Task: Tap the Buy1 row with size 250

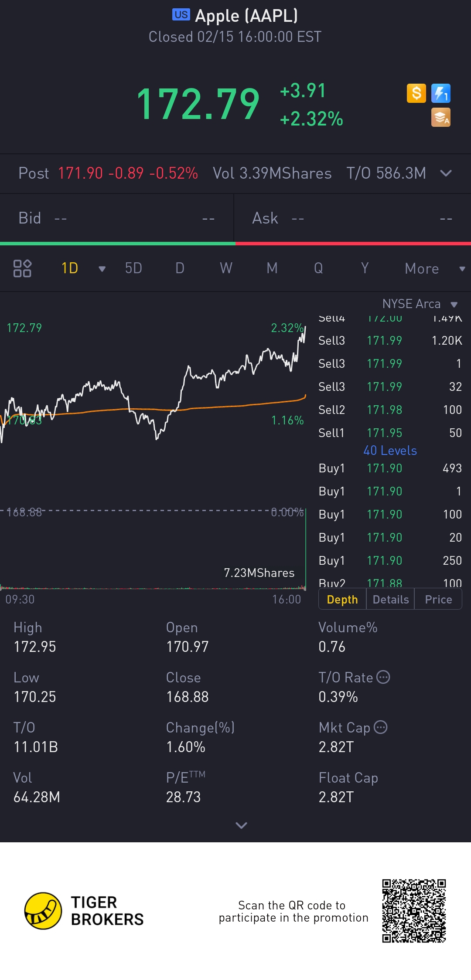Action: 390,560
